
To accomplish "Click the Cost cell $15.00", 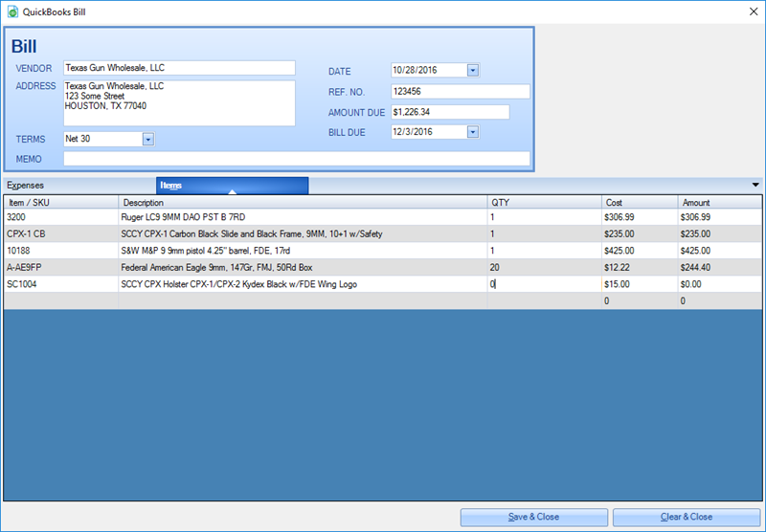I will 640,284.
